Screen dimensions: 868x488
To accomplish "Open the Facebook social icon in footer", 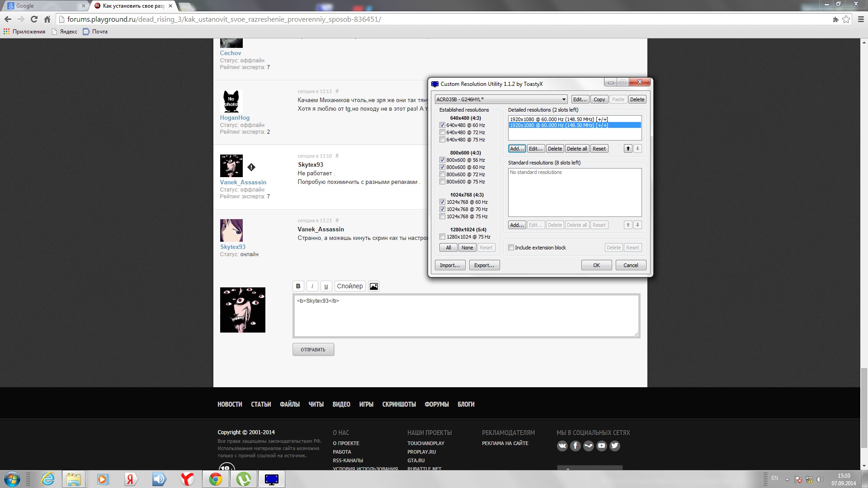I will click(575, 446).
